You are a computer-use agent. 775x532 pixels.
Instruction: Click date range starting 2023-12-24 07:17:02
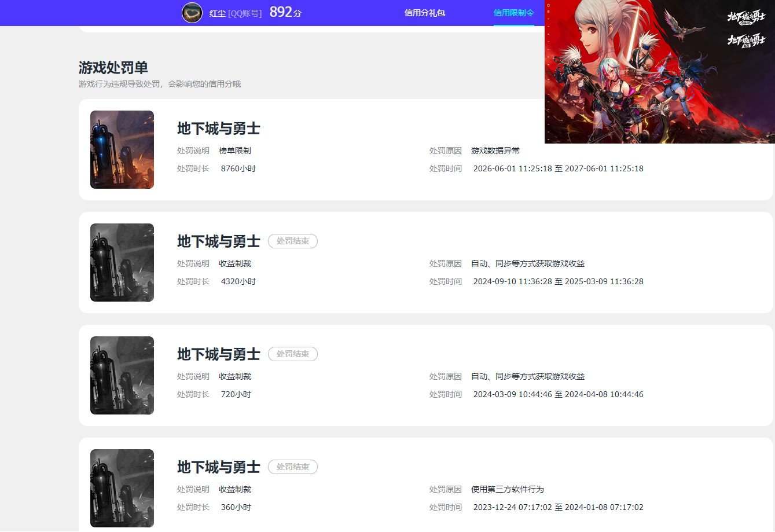tap(559, 507)
